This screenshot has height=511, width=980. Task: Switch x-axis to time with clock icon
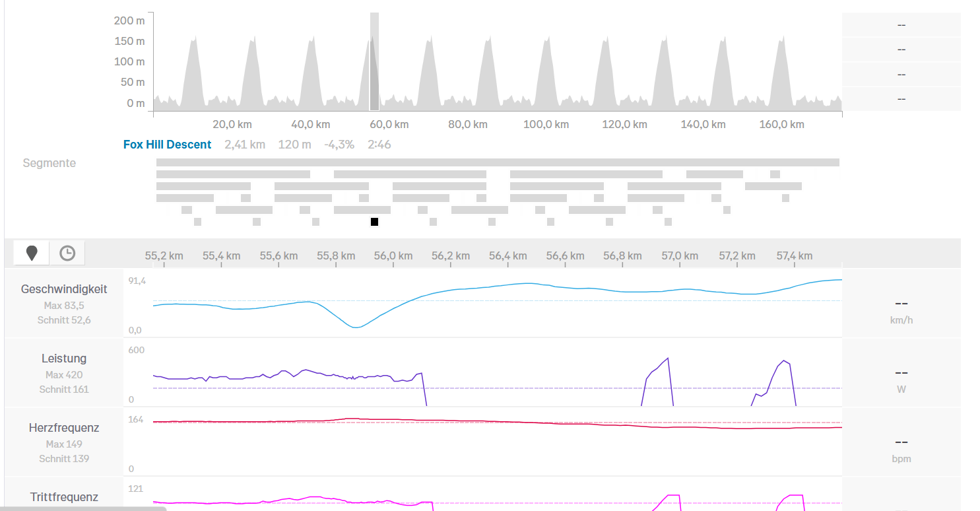tap(67, 253)
